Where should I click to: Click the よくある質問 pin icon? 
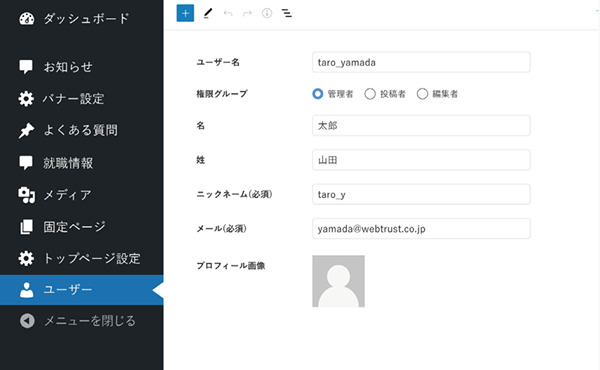point(26,130)
